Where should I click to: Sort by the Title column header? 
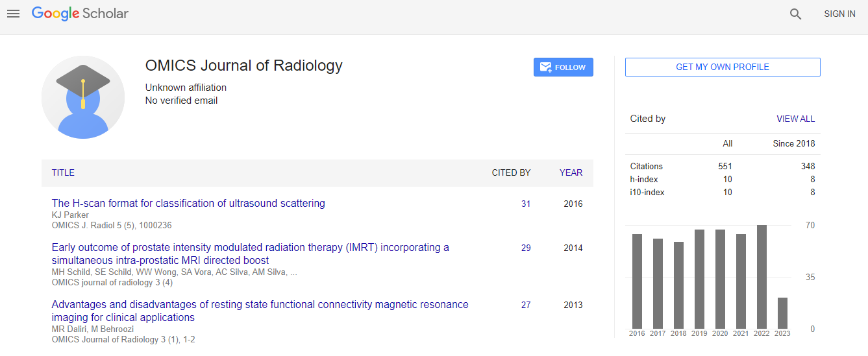(x=63, y=172)
